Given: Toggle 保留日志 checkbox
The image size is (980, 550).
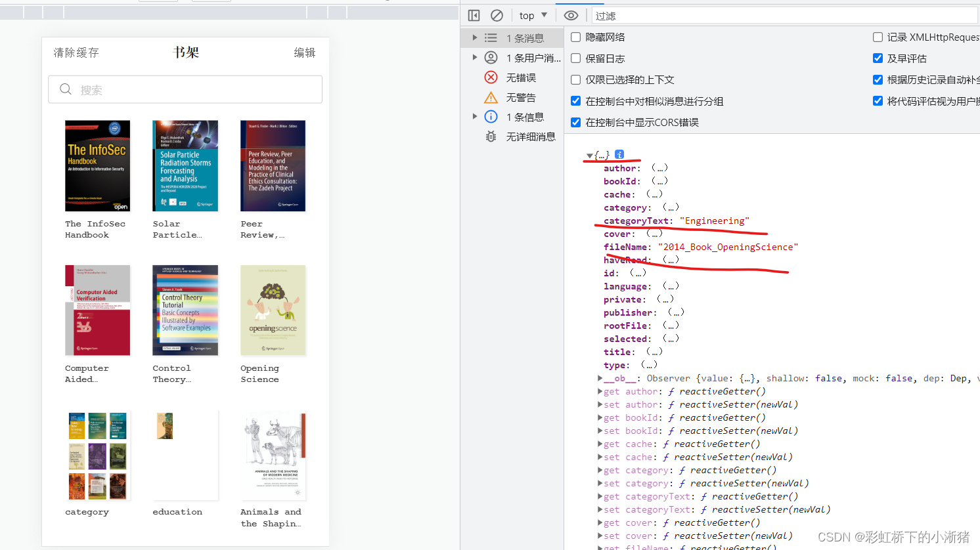Looking at the screenshot, I should (x=575, y=58).
